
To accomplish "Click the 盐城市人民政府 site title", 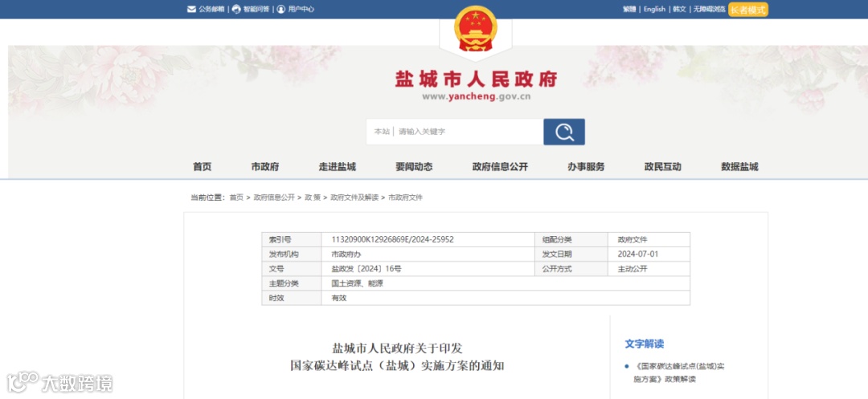I will point(476,79).
